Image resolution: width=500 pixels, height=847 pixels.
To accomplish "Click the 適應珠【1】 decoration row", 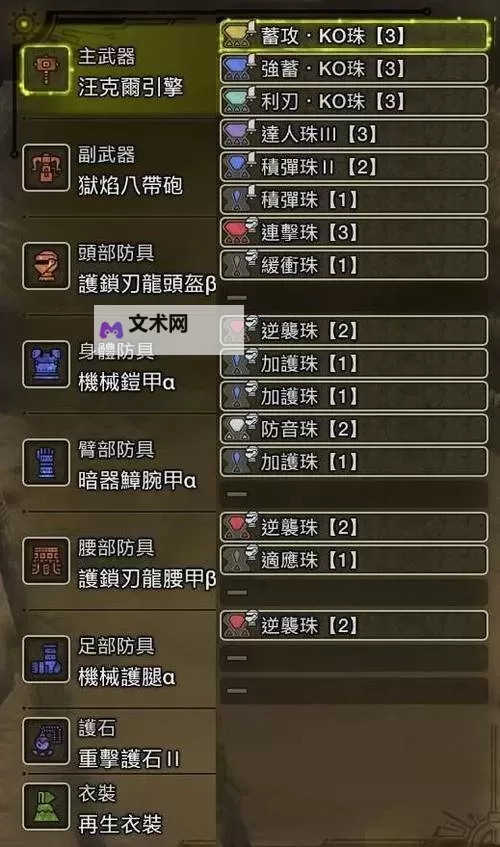I will point(354,560).
